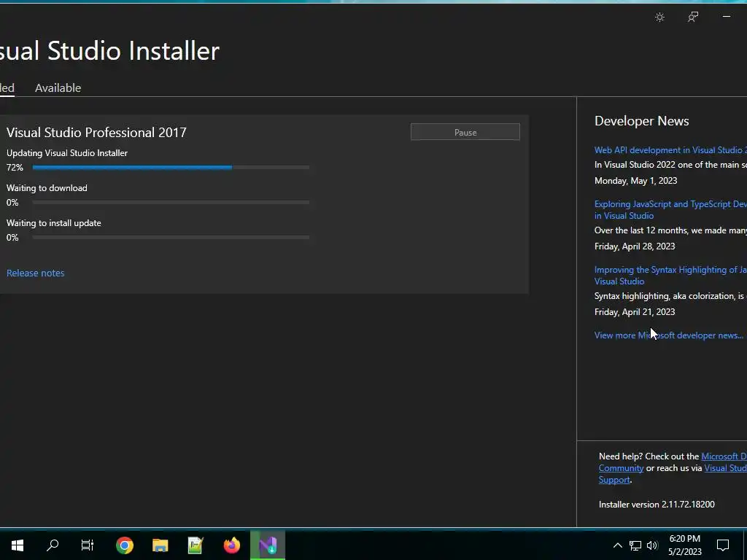Open Web API development news article
This screenshot has height=560, width=747.
[670, 150]
